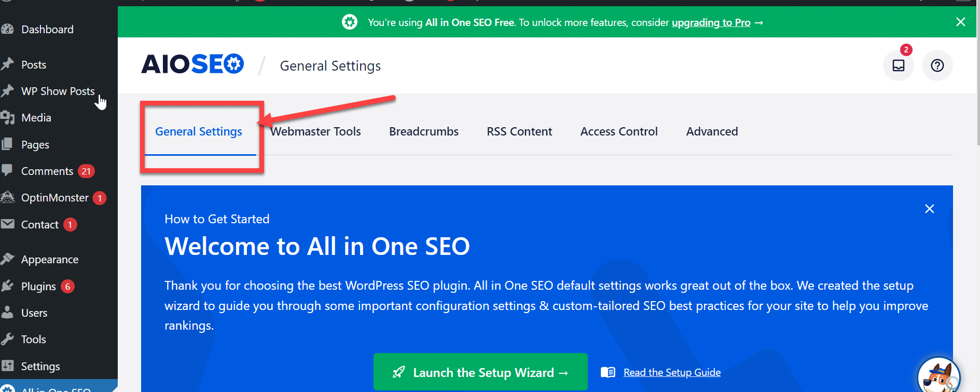Screen dimensions: 980x392
Task: Select the General Settings tab
Action: (x=199, y=132)
